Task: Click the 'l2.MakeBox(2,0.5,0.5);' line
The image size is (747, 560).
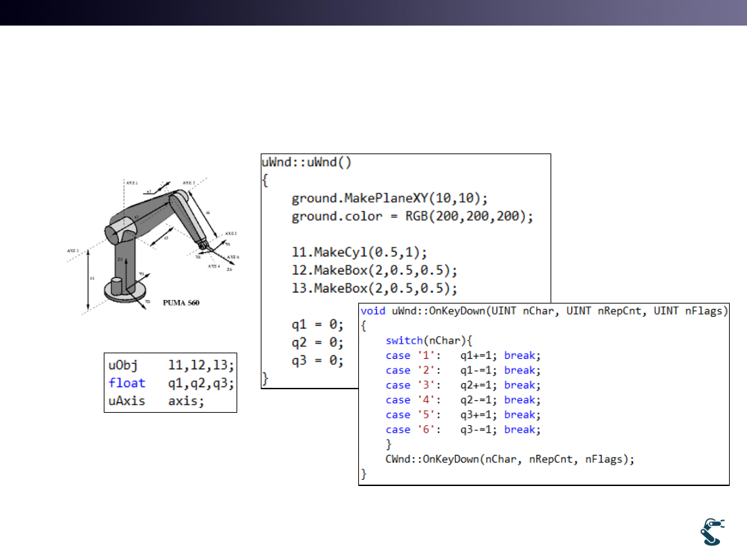Action: tap(374, 270)
